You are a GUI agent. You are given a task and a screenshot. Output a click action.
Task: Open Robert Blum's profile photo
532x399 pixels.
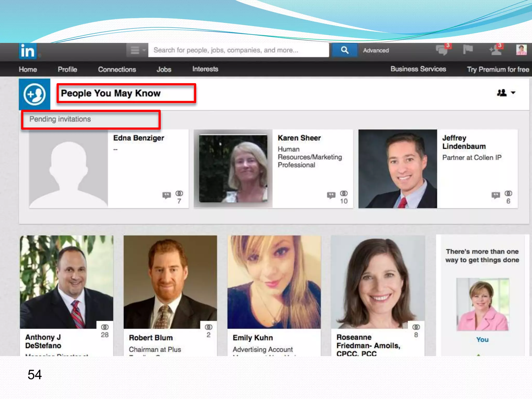[x=170, y=282]
